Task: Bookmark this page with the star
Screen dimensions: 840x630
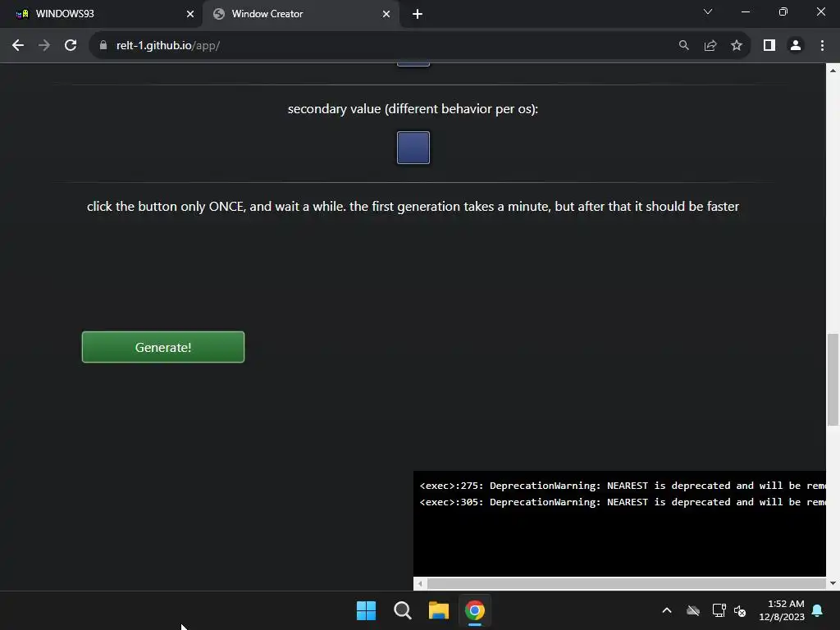Action: coord(737,46)
